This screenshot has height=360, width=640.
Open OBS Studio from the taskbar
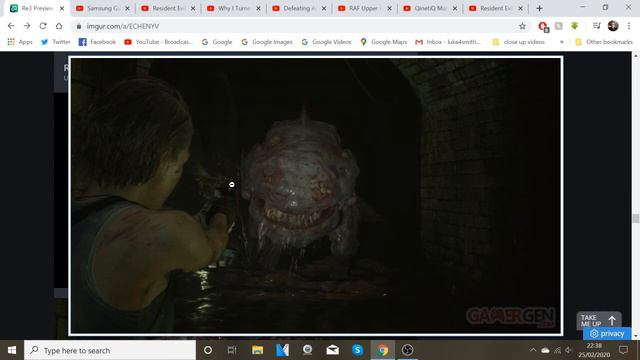tap(407, 350)
